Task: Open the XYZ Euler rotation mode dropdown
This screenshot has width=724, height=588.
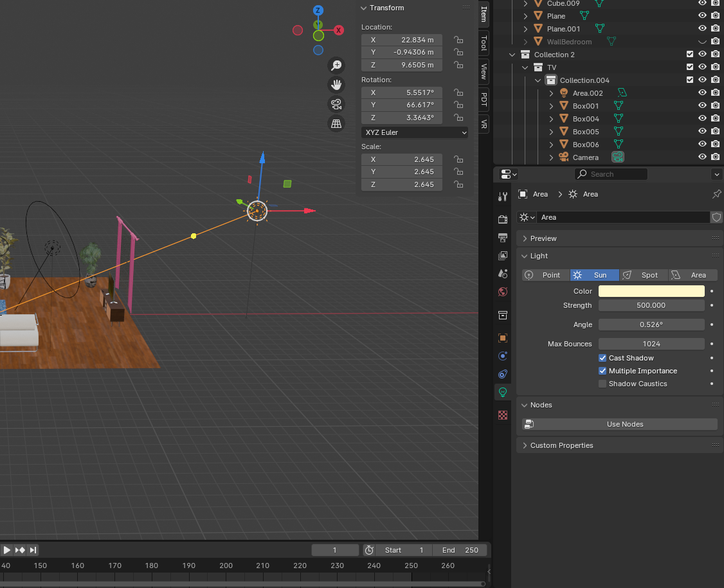Action: tap(415, 132)
